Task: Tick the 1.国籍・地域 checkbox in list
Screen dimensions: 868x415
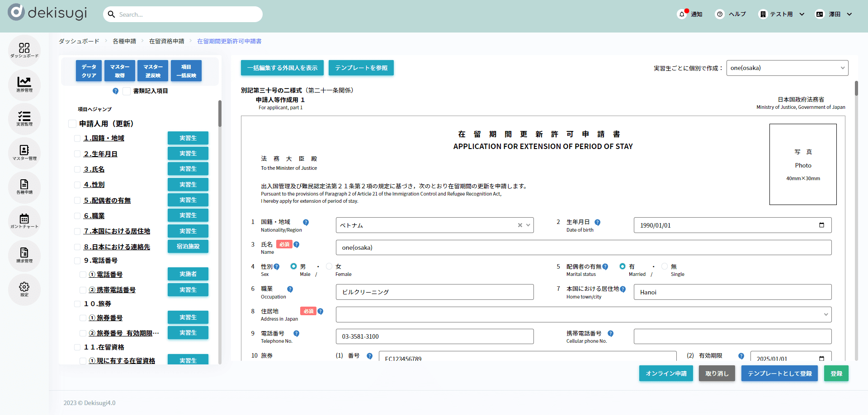Action: pos(77,139)
